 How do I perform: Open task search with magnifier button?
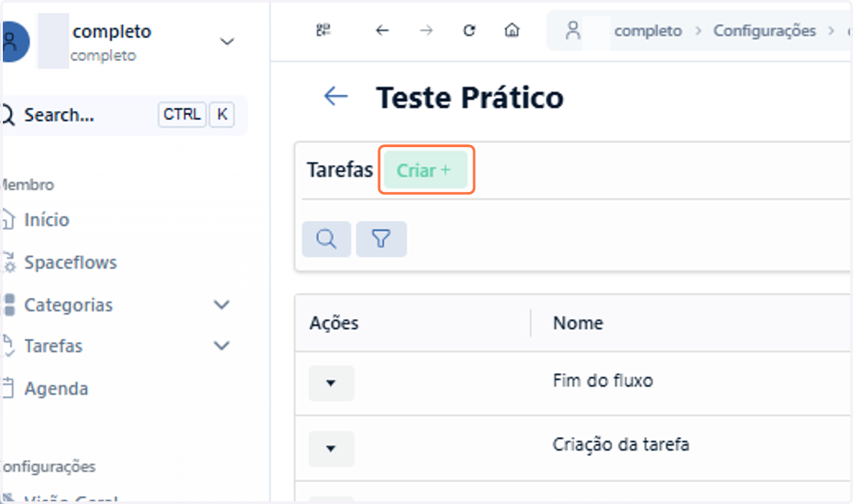[326, 239]
